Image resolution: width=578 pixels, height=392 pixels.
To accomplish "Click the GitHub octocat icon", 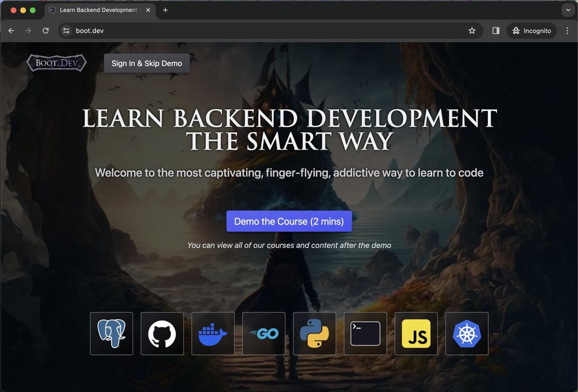I will (x=162, y=333).
